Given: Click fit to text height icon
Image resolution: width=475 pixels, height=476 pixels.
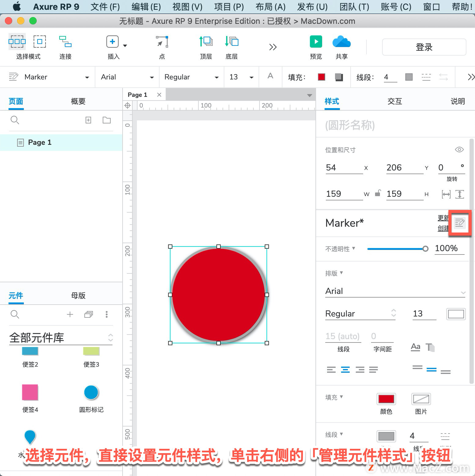Looking at the screenshot, I should coord(460,194).
